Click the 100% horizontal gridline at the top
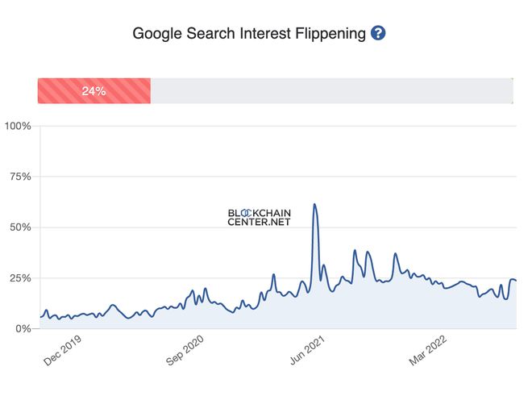This screenshot has height=417, width=532. (274, 126)
